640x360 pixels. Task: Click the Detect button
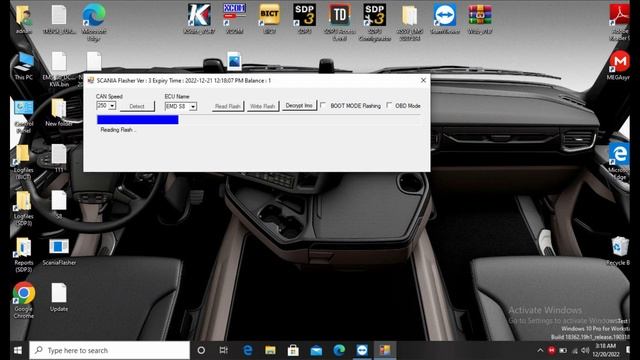click(x=137, y=106)
